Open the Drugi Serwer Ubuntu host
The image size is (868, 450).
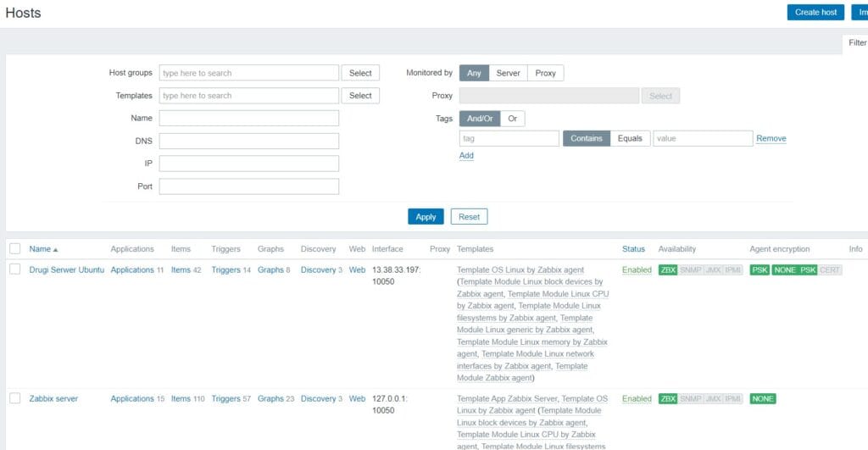[x=66, y=269]
